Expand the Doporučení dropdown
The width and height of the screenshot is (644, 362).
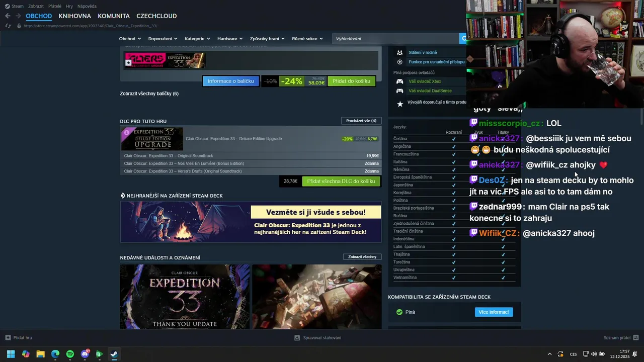(163, 39)
